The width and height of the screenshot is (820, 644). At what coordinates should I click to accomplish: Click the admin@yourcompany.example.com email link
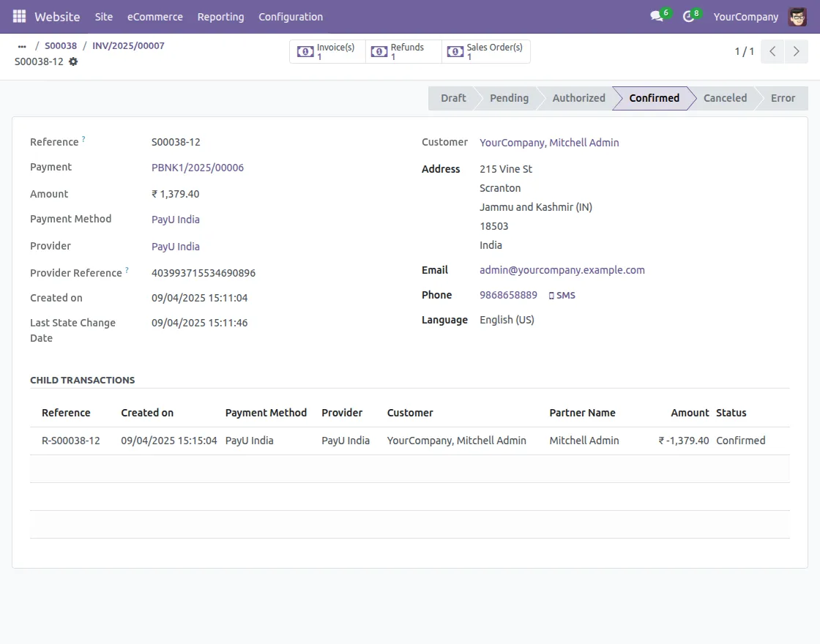pos(562,270)
